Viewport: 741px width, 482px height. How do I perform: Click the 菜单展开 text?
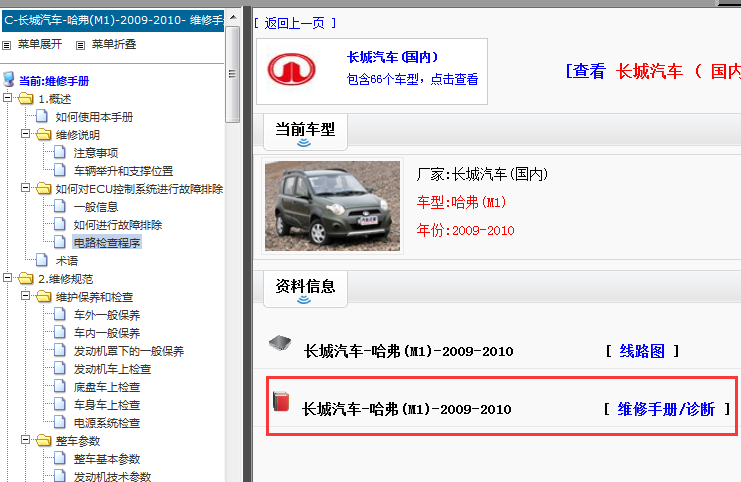tap(40, 44)
